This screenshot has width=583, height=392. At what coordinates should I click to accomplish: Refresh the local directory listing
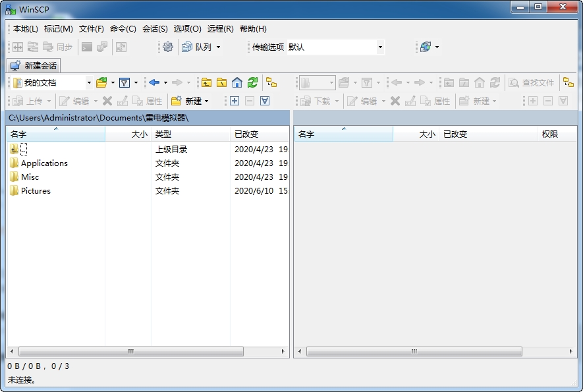point(252,82)
